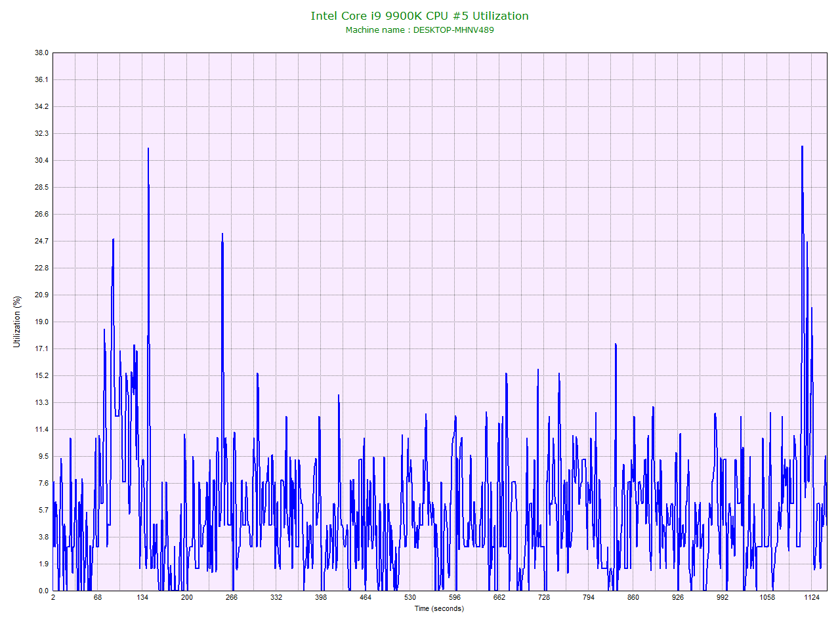Click the "0.0" y-axis origin label

pyautogui.click(x=43, y=591)
